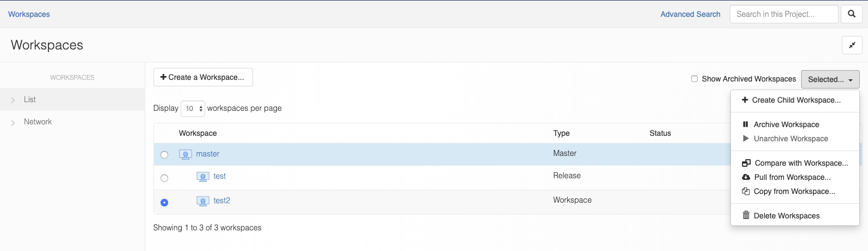Click the test2 workspace icon

(202, 201)
